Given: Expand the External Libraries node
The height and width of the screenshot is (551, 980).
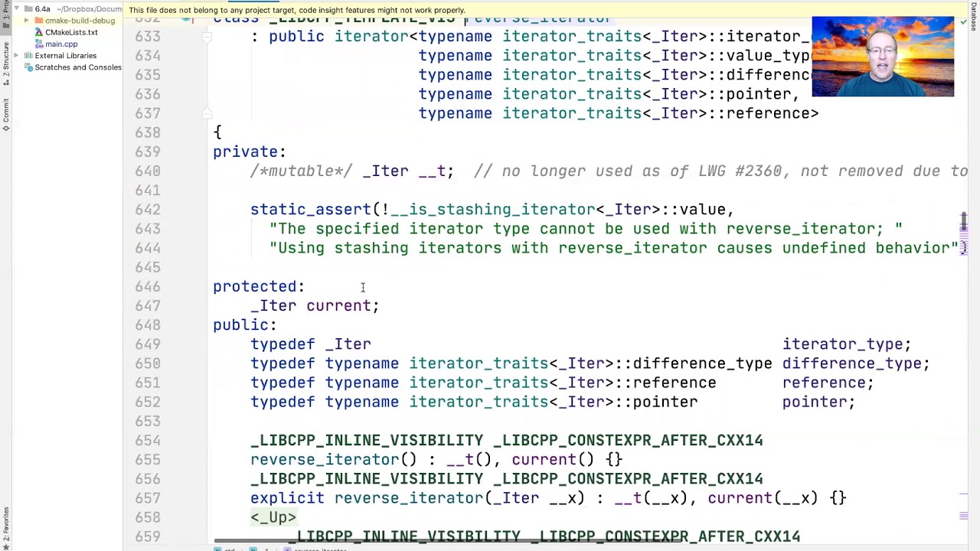Looking at the screenshot, I should point(17,56).
